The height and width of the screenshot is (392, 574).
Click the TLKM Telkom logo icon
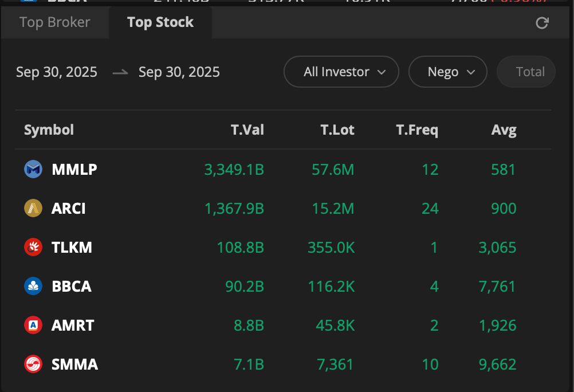pyautogui.click(x=33, y=247)
